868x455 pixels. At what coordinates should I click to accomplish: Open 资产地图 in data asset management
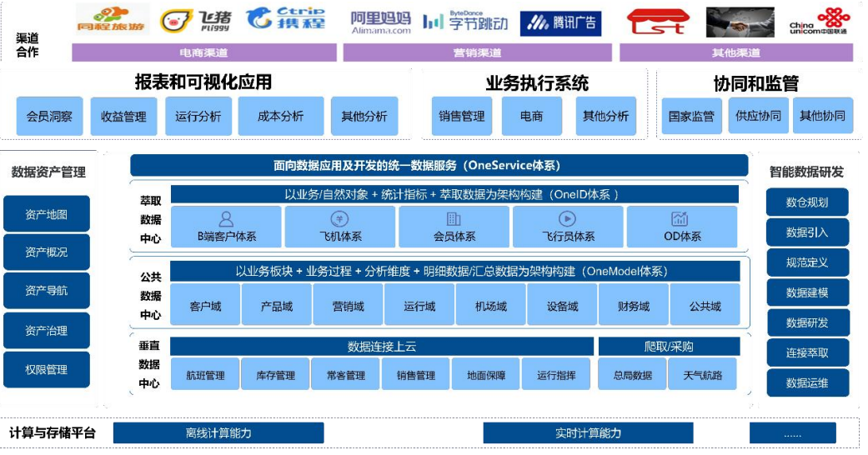coord(47,214)
